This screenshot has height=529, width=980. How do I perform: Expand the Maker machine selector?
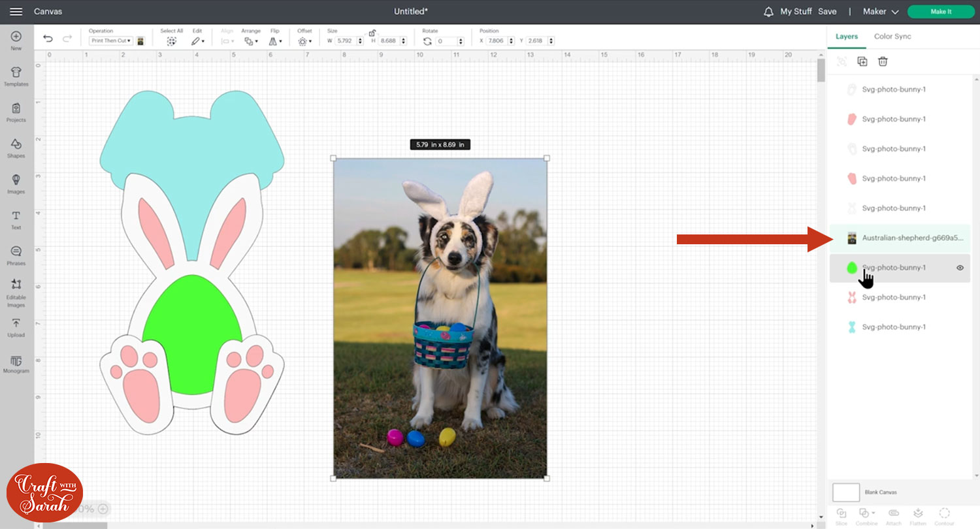(881, 12)
